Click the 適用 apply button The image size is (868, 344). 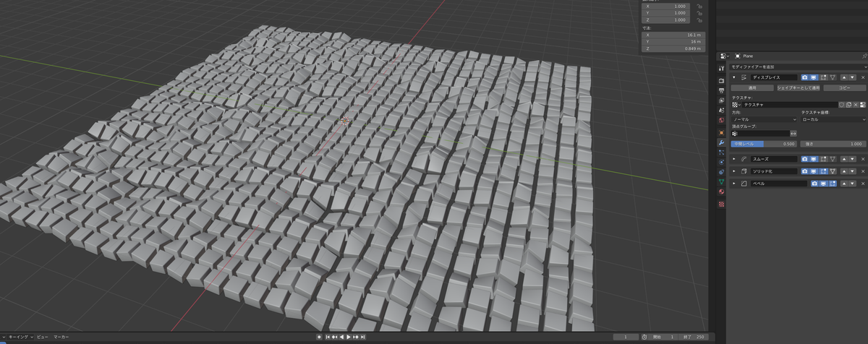pos(753,88)
